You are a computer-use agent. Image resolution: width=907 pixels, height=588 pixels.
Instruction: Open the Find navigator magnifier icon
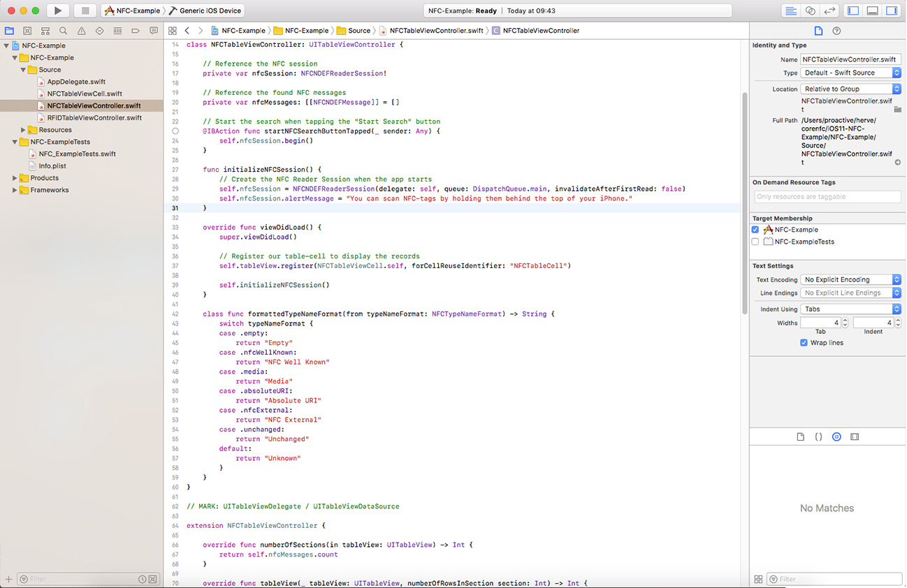64,31
